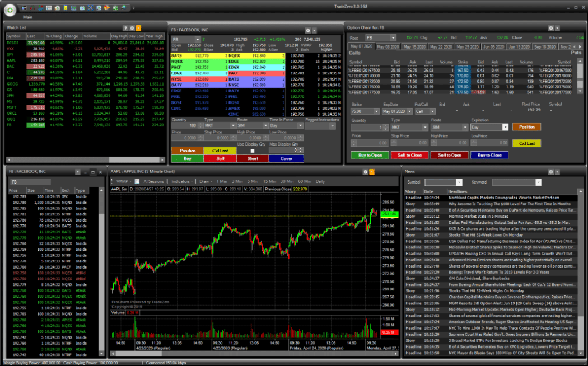Select the May 29 2020 expiration tab
Image resolution: width=588 pixels, height=366 pixels.
pos(467,47)
